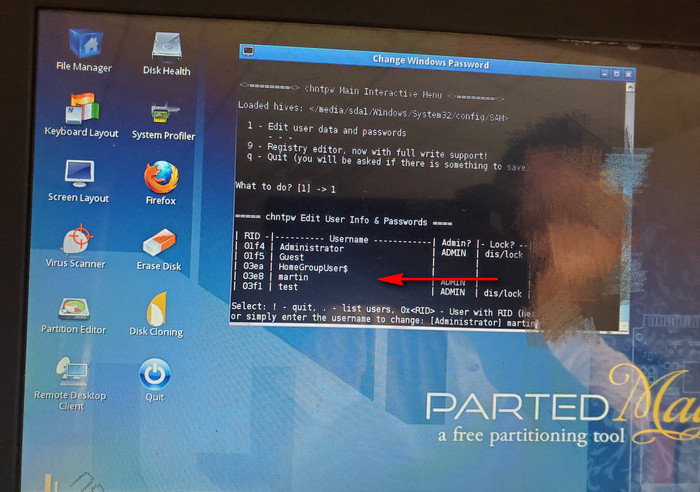Screen dimensions: 700x492
Task: Click the 'Lock?' column header
Action: click(x=502, y=244)
